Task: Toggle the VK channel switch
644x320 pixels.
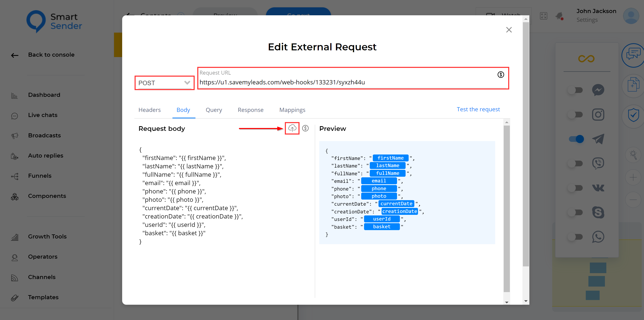Action: pyautogui.click(x=575, y=188)
